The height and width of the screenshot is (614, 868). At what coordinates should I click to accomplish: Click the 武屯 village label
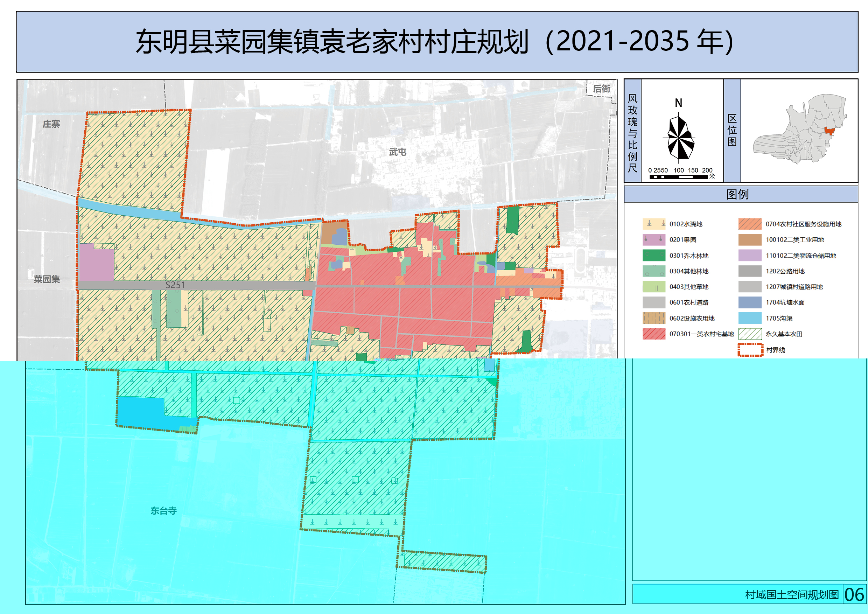pos(397,152)
